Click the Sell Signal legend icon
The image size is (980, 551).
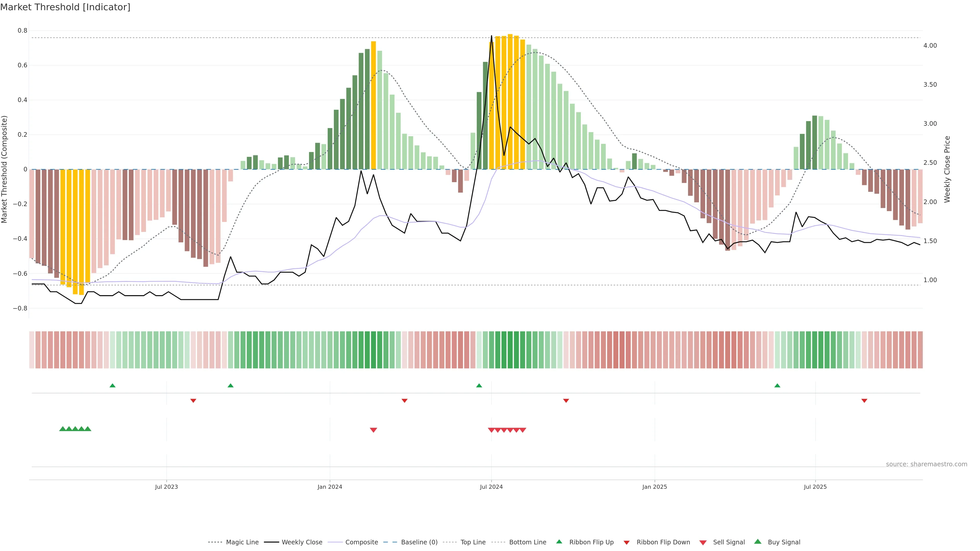pyautogui.click(x=703, y=542)
